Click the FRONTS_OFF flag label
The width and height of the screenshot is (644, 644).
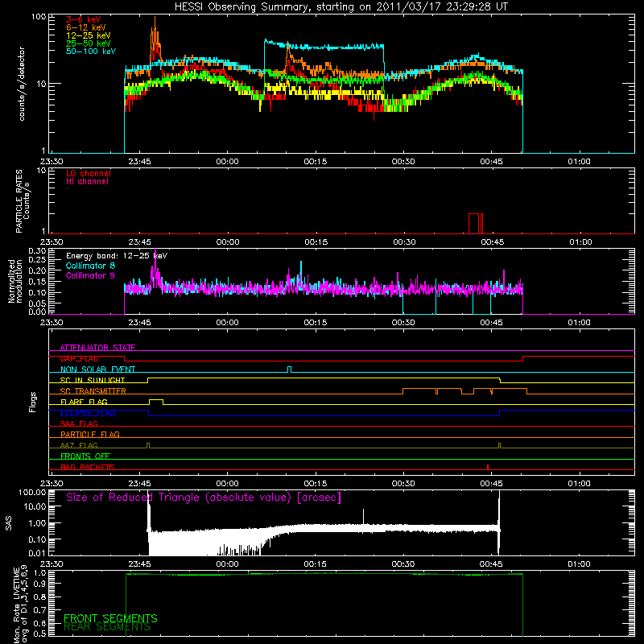(85, 456)
